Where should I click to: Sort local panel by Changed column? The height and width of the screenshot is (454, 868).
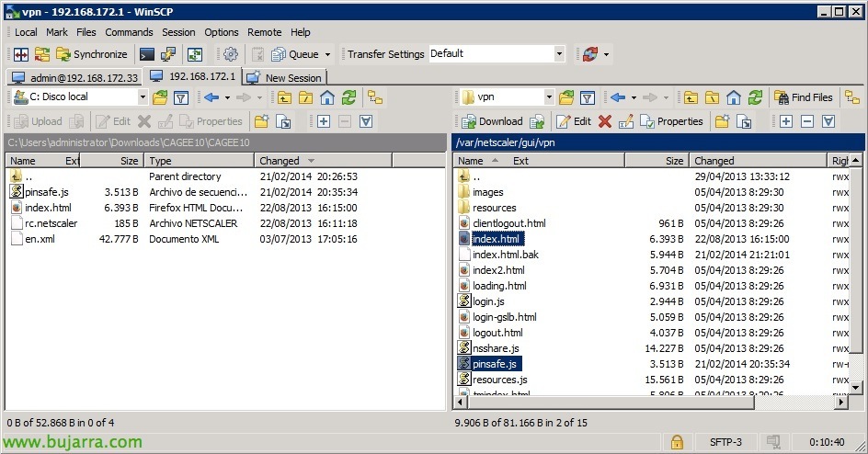324,161
